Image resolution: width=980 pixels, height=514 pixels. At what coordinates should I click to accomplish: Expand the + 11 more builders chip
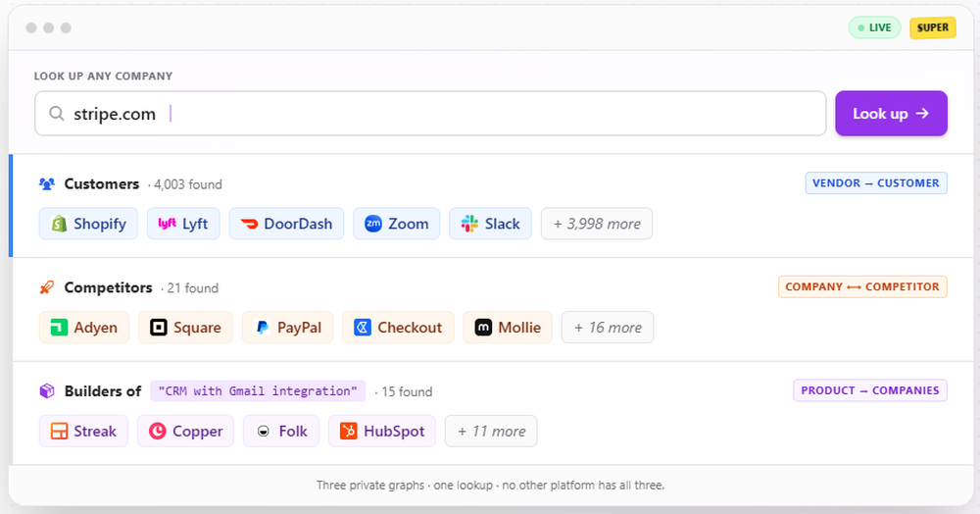[491, 432]
